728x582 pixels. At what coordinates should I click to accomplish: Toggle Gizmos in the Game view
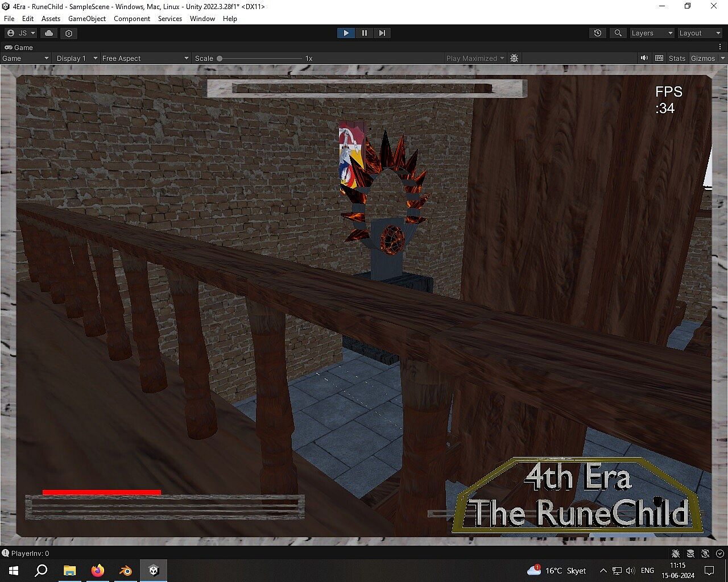703,58
